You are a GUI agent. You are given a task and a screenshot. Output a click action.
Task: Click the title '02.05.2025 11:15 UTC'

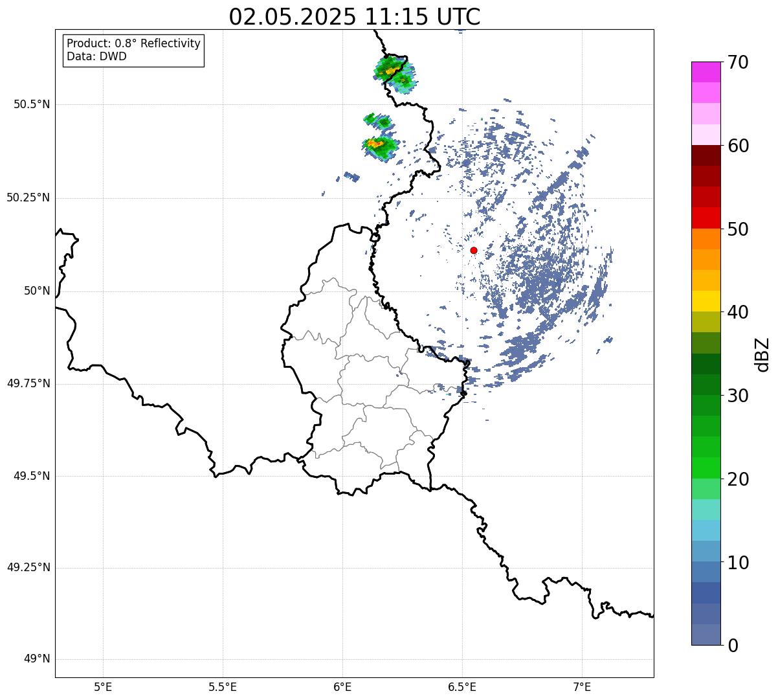click(355, 17)
